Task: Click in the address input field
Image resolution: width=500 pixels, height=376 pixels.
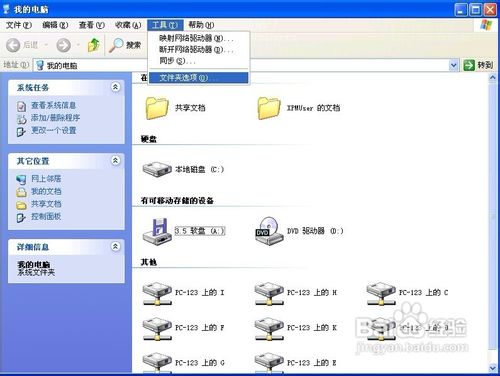Action: pos(247,65)
